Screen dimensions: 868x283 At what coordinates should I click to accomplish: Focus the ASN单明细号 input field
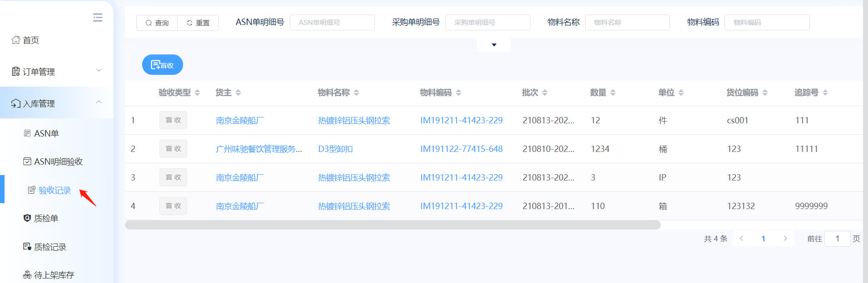point(332,23)
